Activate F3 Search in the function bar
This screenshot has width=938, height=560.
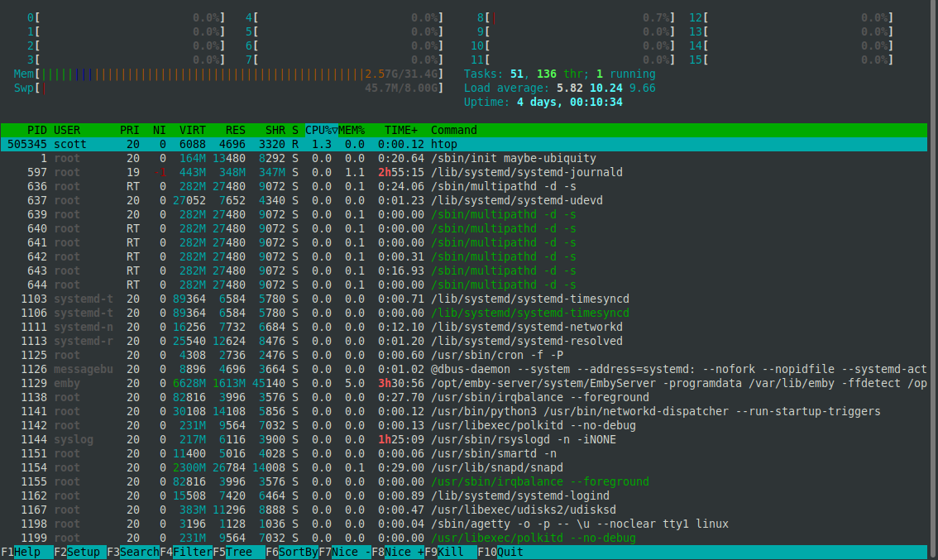pos(133,552)
